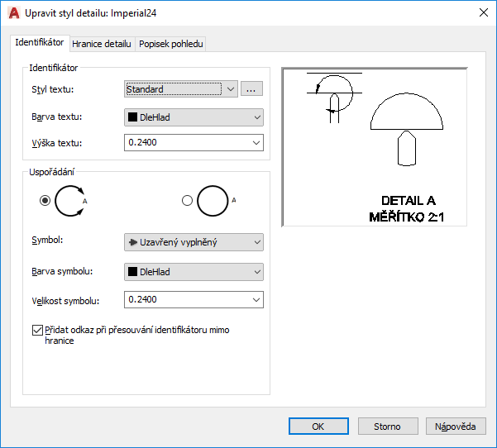Image resolution: width=497 pixels, height=448 pixels.
Task: Switch to the Identifikátor tab
Action: (x=40, y=42)
